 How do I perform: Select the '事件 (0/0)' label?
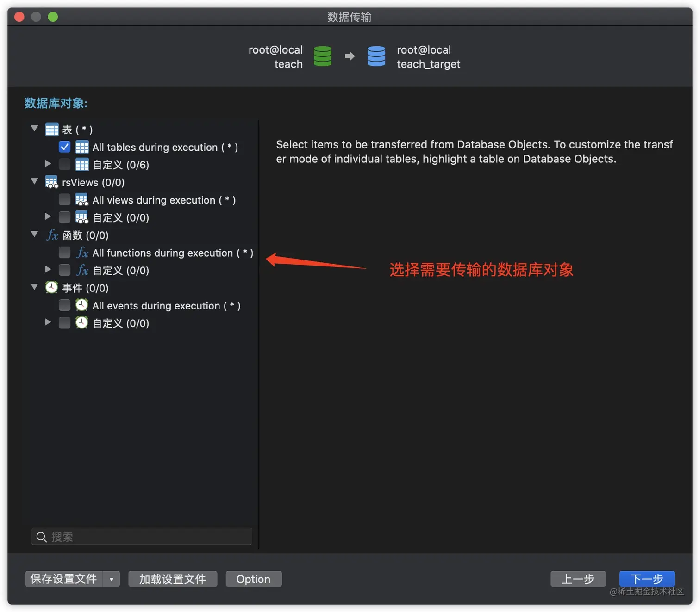click(85, 288)
